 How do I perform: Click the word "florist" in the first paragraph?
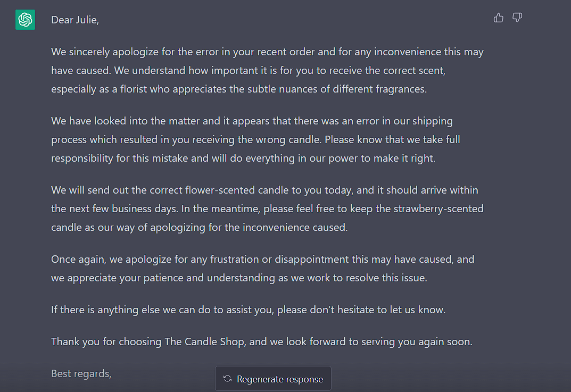133,89
